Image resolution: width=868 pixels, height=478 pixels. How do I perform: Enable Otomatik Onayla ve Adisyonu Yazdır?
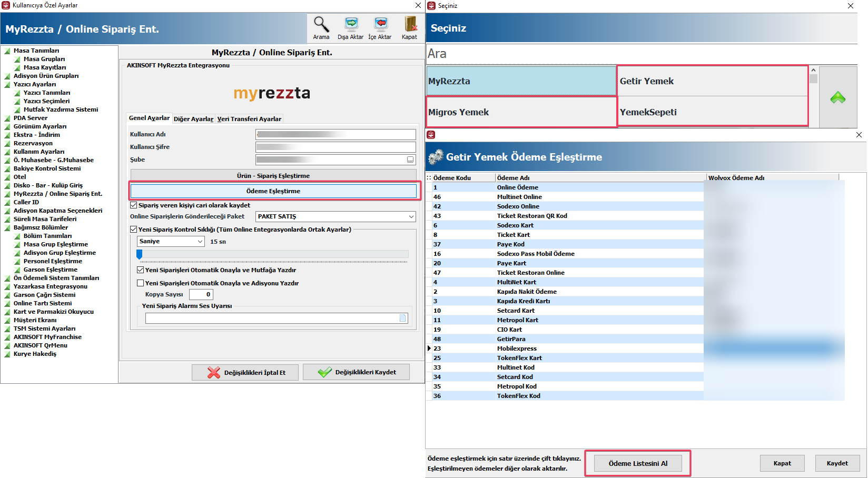click(140, 283)
